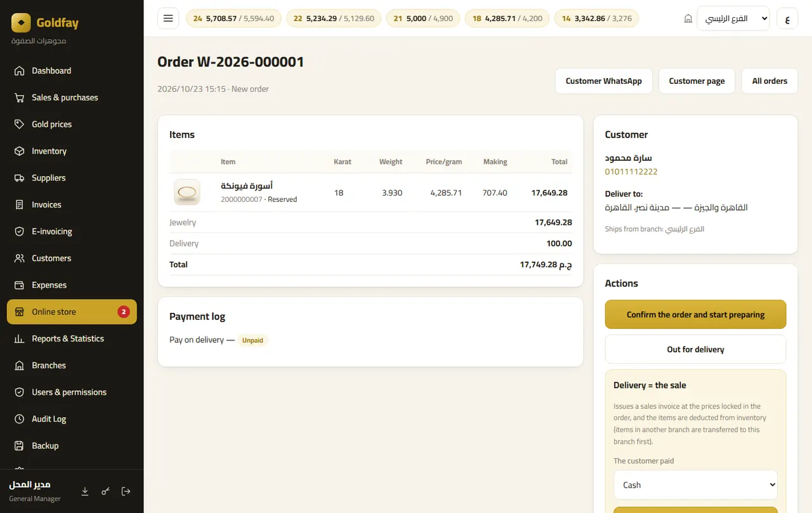812x513 pixels.
Task: Click the 22 karat price chip
Action: (x=334, y=18)
